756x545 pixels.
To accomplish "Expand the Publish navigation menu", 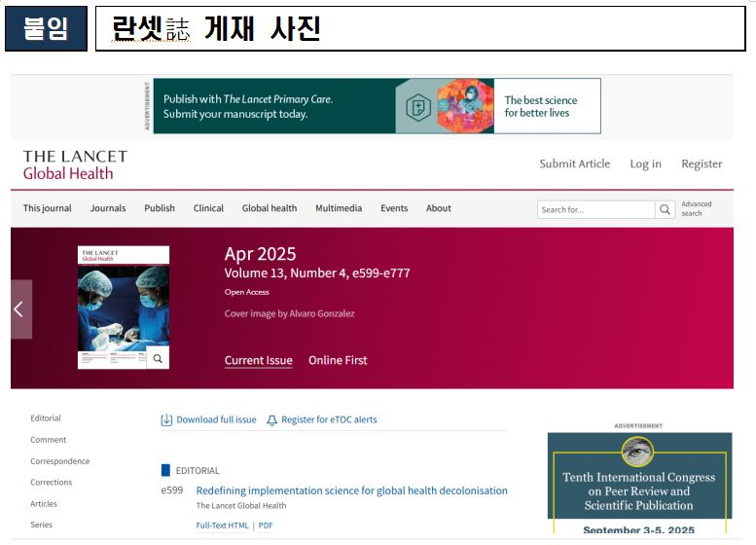I will (160, 208).
